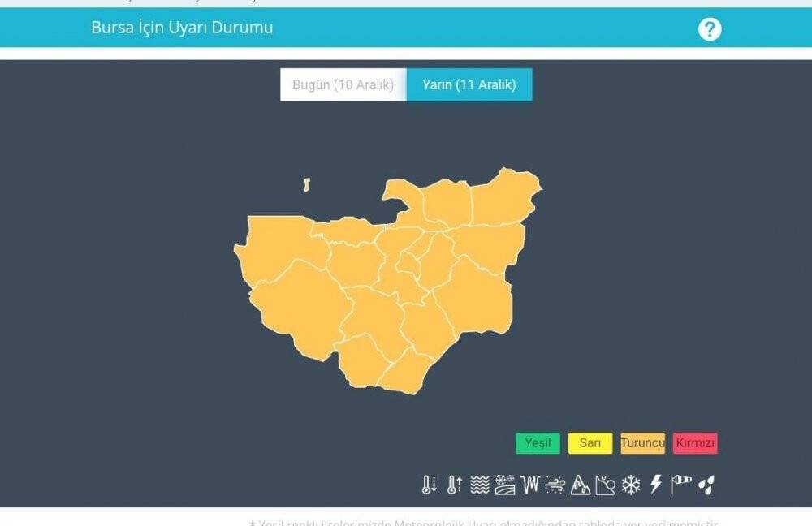
Task: Switch to the Yarın (11 Aralık) tab
Action: 470,84
